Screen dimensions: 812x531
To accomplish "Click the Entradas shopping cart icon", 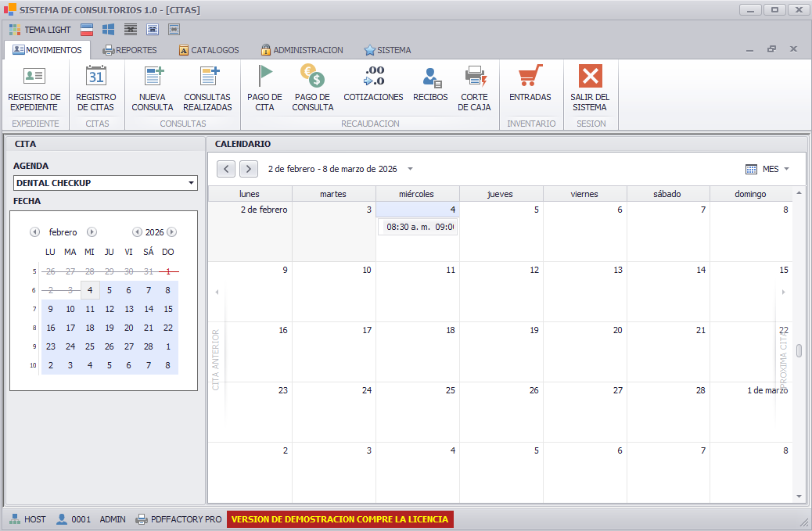I will coord(530,77).
